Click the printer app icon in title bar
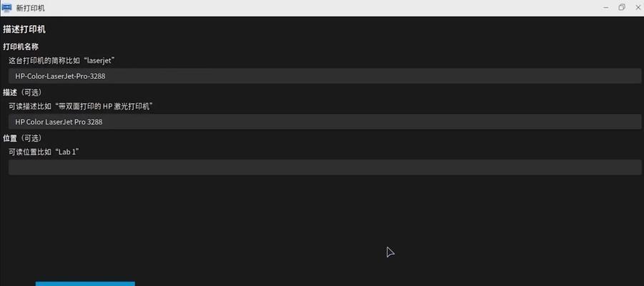Viewport: 644px width, 286px height. (x=6, y=7)
